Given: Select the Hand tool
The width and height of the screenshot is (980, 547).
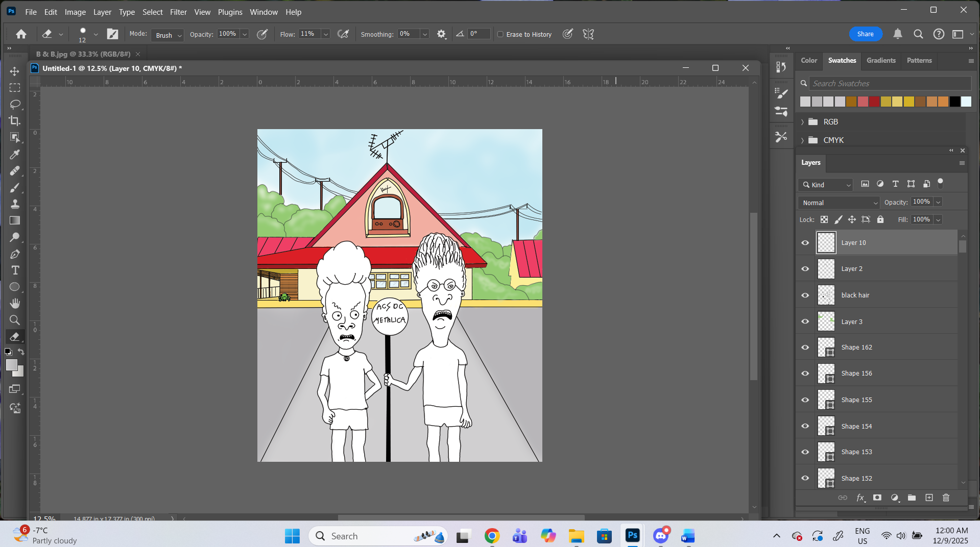Looking at the screenshot, I should pos(15,303).
